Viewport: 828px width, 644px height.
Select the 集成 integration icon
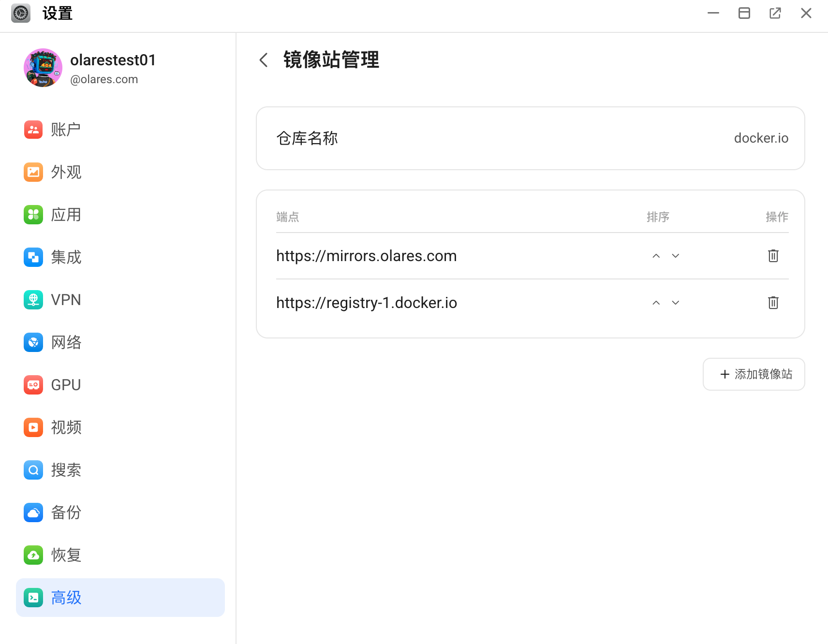coord(33,257)
